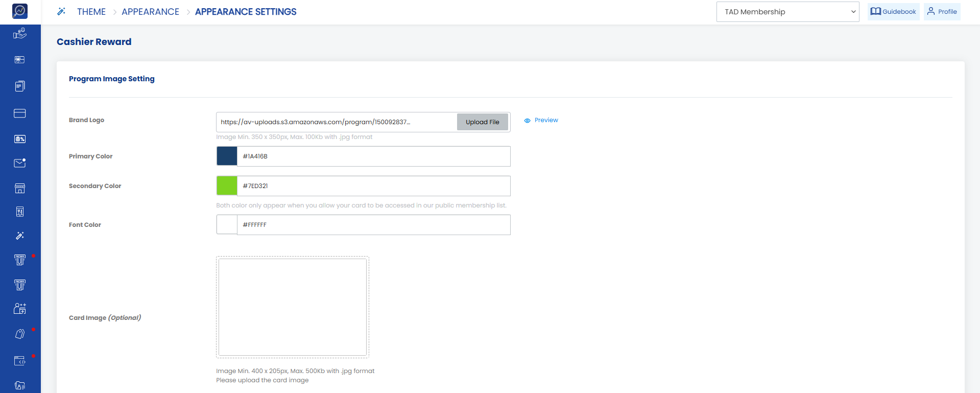Click 'Please upload the card image' text
Viewport: 980px width, 393px height.
point(262,380)
